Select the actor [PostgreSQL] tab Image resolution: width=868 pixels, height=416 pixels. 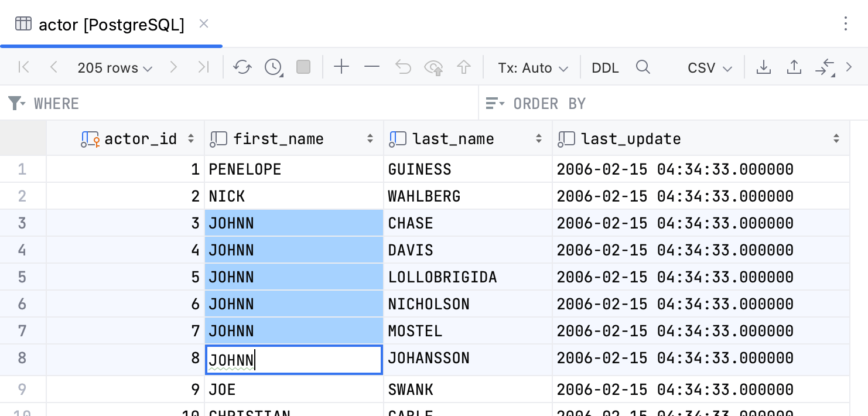[110, 24]
